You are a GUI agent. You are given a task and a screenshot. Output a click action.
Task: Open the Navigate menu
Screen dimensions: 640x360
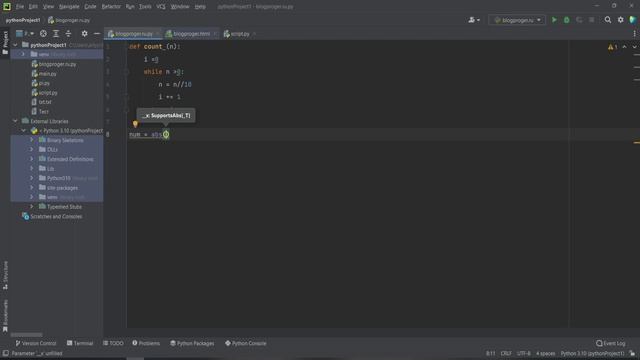point(69,7)
